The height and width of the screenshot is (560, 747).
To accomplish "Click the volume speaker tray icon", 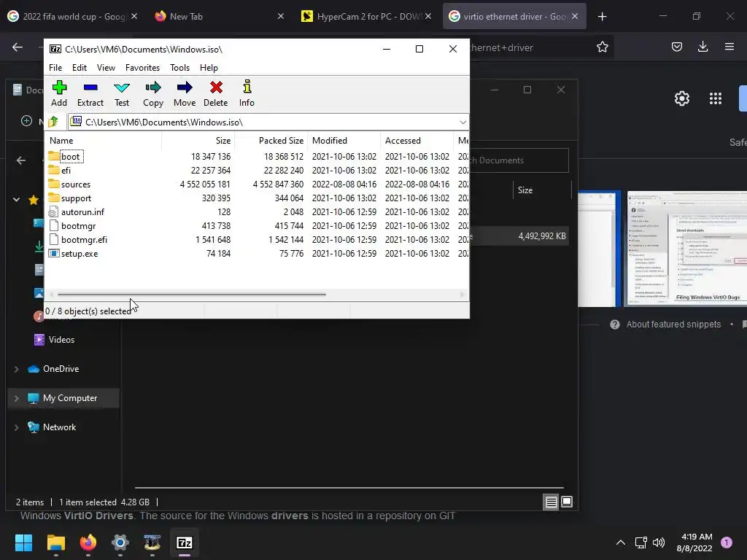I will point(659,542).
